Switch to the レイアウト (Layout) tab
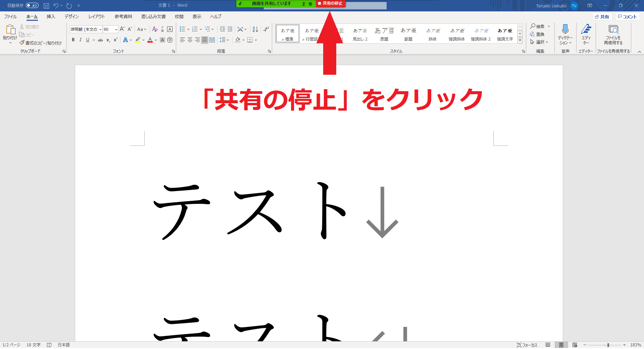 click(x=96, y=16)
